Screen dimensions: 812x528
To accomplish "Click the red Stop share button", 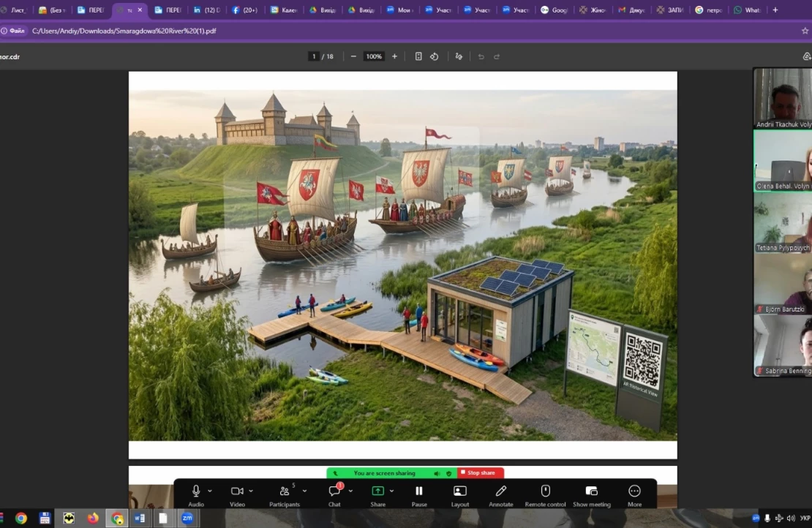I will tap(481, 473).
